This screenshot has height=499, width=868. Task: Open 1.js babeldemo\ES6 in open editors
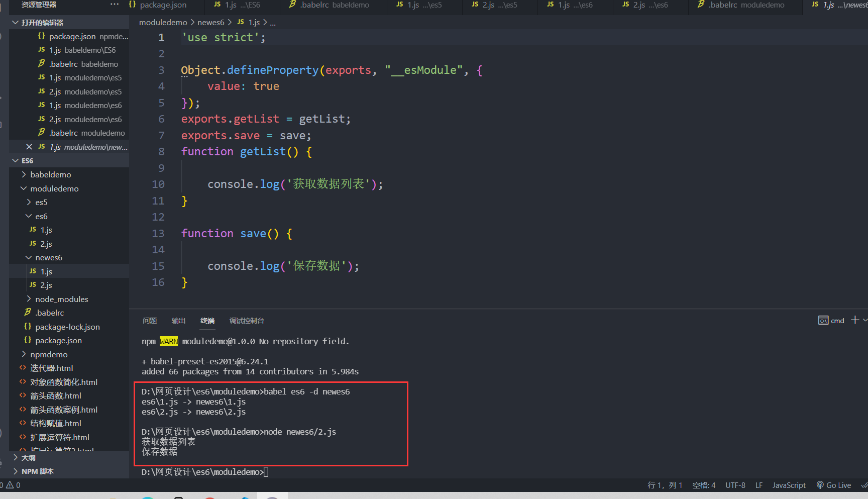coord(69,50)
